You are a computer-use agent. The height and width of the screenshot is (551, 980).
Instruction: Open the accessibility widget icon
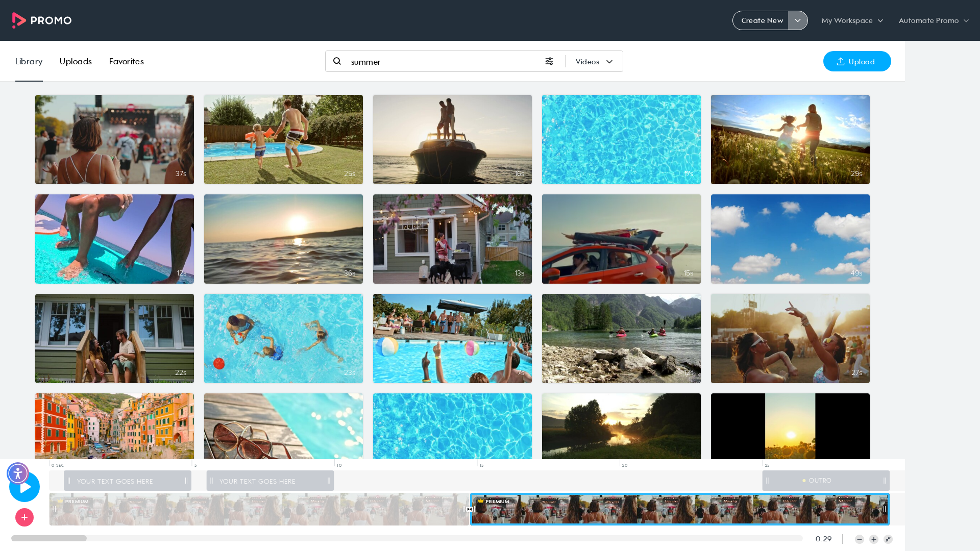point(18,473)
